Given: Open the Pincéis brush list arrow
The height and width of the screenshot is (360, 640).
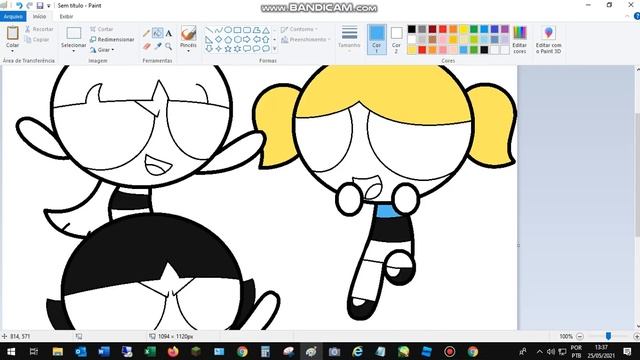Looking at the screenshot, I should [189, 51].
